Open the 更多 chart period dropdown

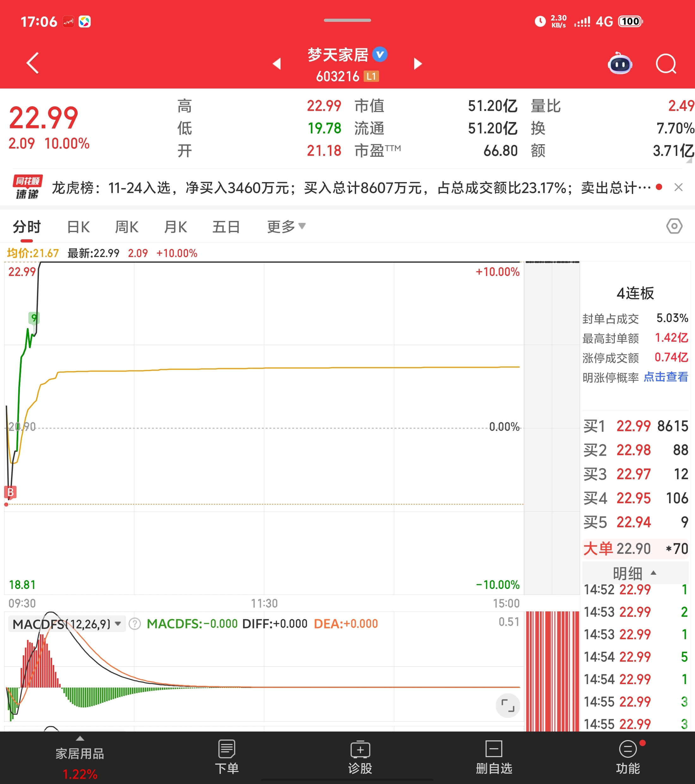(286, 227)
